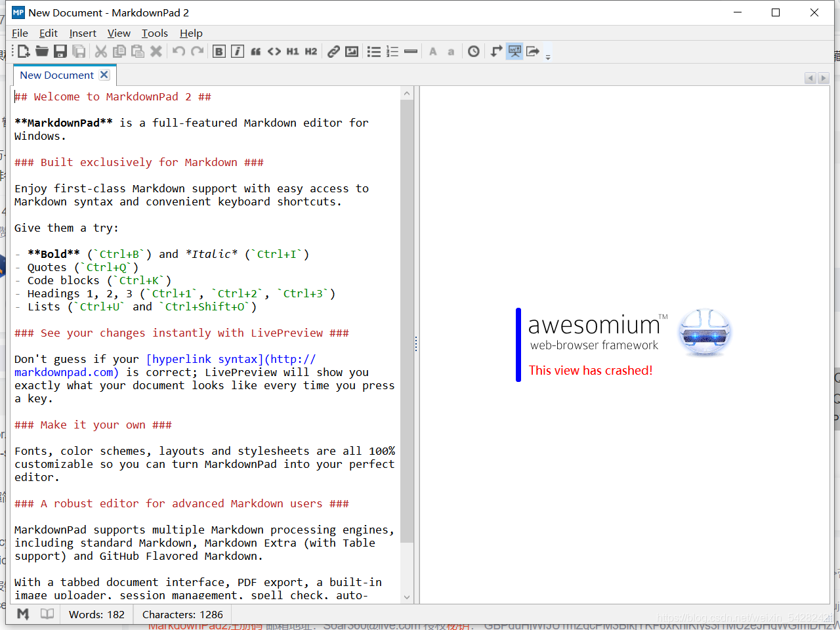
Task: Apply italic formatting with I icon
Action: (238, 51)
